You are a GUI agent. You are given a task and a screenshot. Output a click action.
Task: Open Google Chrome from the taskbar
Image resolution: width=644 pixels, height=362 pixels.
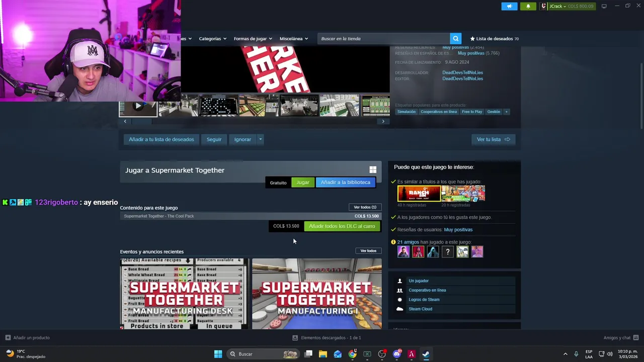tap(352, 354)
